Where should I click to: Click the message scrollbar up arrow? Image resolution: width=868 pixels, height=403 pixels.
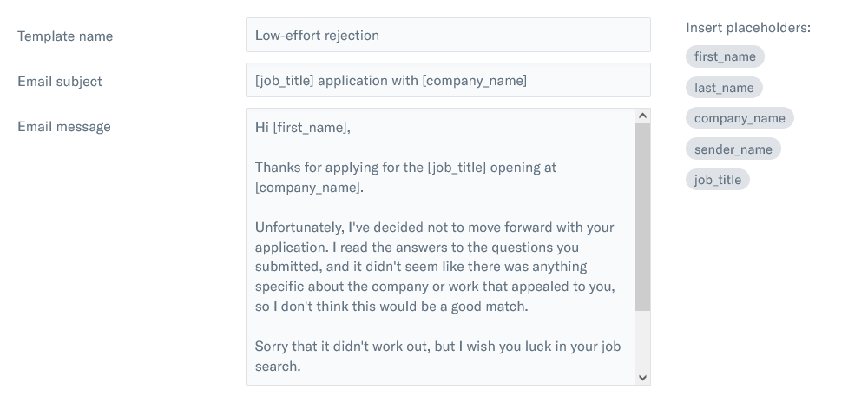642,116
